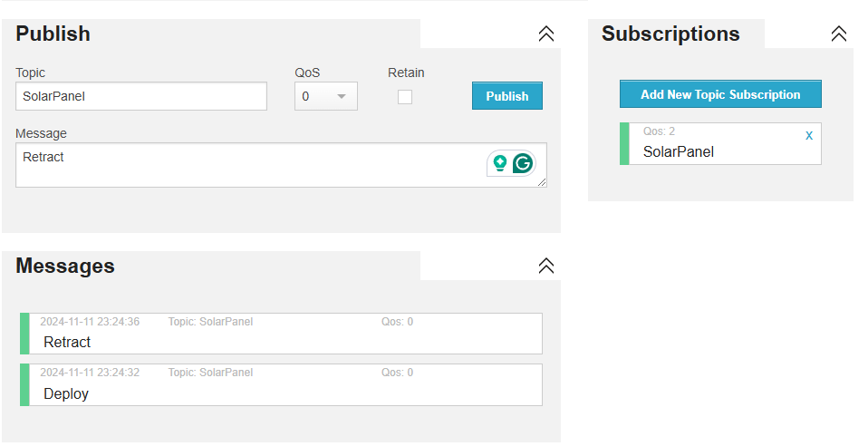
Task: Collapse the Publish panel using chevron
Action: (x=545, y=34)
